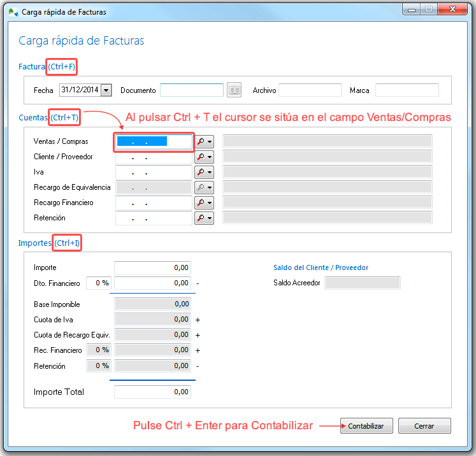Open search lookup for Retención account
Viewport: 476px width, 456px height.
coord(204,218)
